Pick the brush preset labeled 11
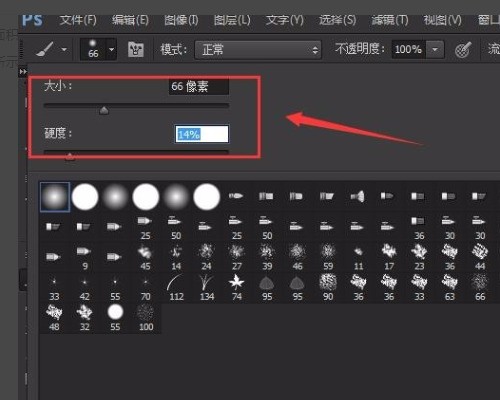The width and height of the screenshot is (500, 400). [358, 257]
